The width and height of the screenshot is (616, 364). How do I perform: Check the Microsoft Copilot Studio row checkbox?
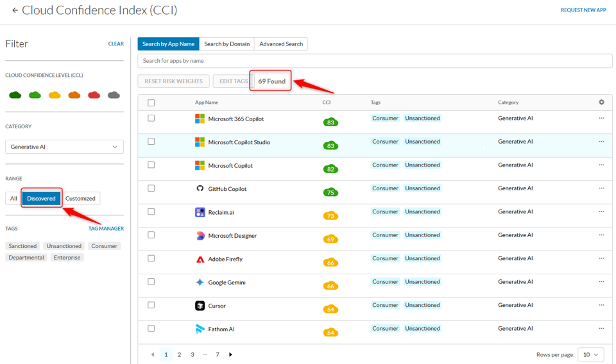(x=151, y=142)
